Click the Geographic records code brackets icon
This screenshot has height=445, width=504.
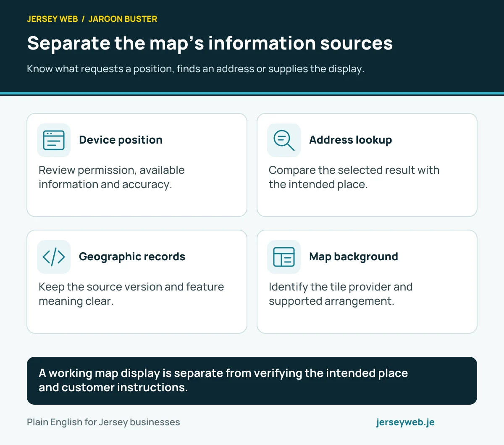[x=54, y=257]
